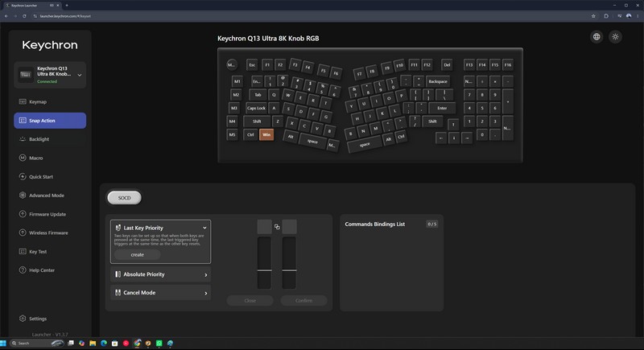Select the M5 macro key

pyautogui.click(x=232, y=134)
